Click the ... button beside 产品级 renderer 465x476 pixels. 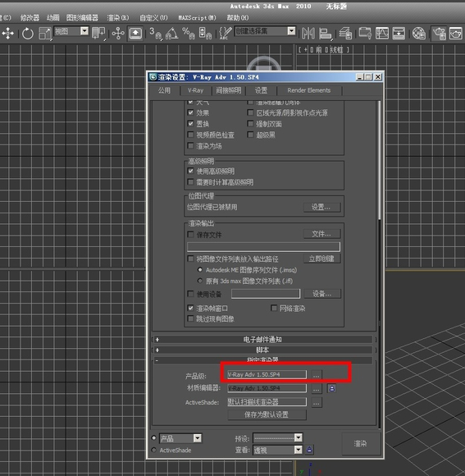click(x=317, y=376)
